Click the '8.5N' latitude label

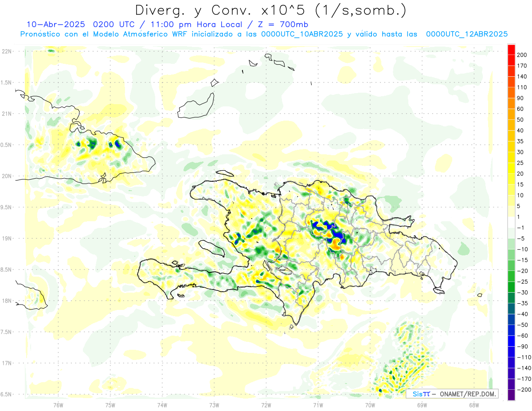pyautogui.click(x=7, y=270)
